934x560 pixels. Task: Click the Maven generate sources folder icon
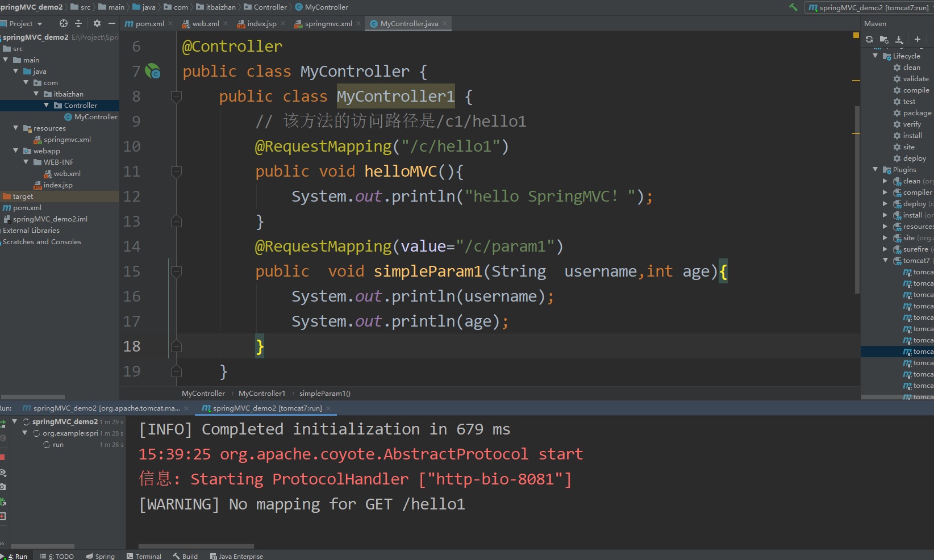(x=884, y=39)
